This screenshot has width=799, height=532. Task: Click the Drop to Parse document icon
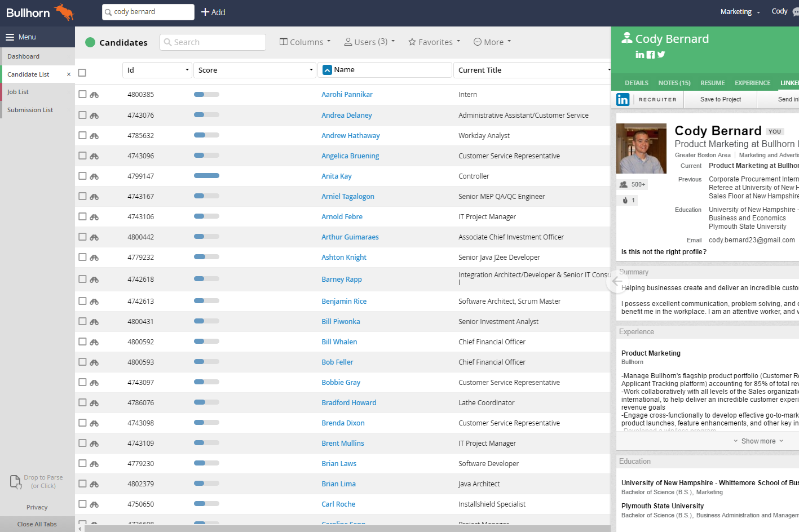point(16,482)
